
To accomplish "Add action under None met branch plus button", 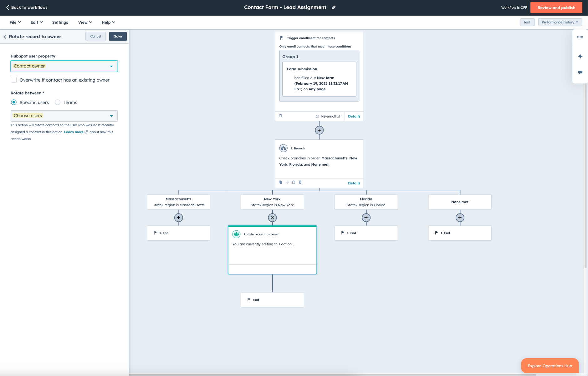I will 460,218.
